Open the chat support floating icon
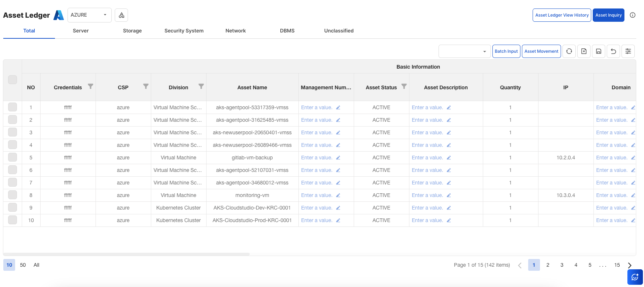Screen dimensions: 644x287 [x=635, y=277]
